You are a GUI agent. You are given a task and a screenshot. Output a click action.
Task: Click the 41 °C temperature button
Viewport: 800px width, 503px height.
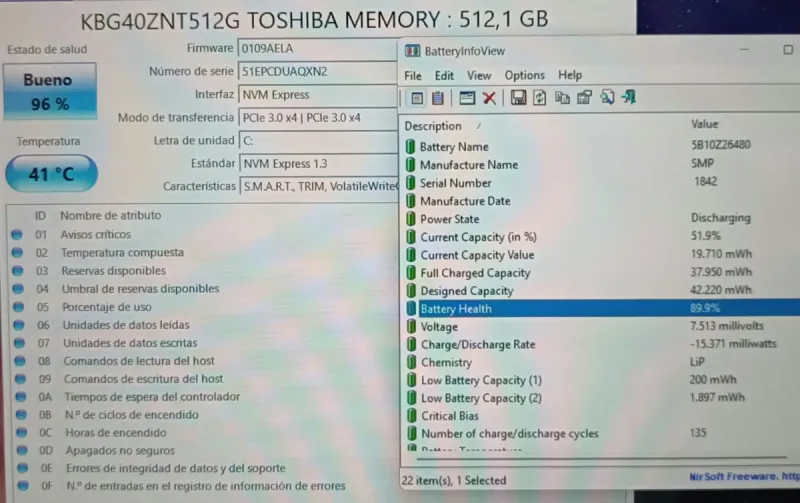pyautogui.click(x=52, y=174)
